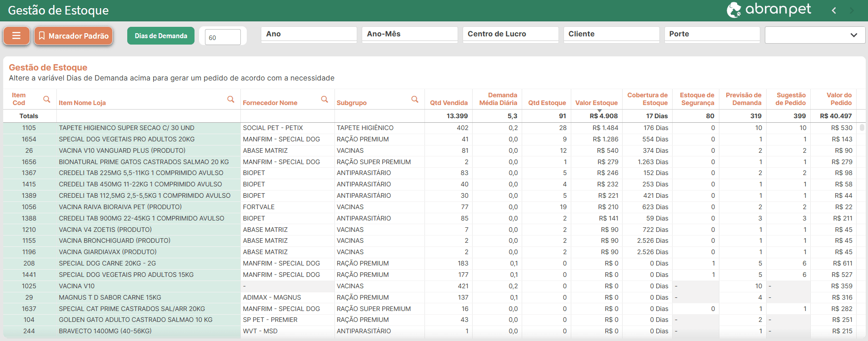Select CREDELI TAB 450MG 11-22KG item
The width and height of the screenshot is (868, 341).
click(140, 184)
